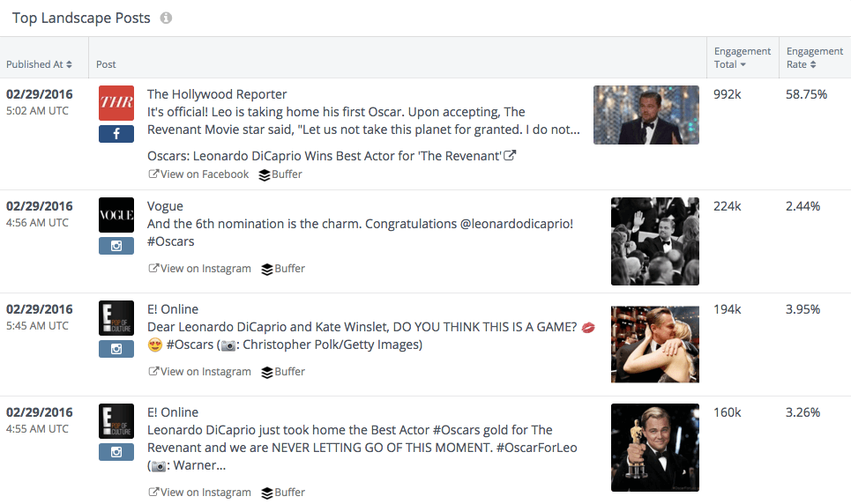Click The Hollywood Reporter THR logo
This screenshot has height=504, width=851.
(116, 103)
